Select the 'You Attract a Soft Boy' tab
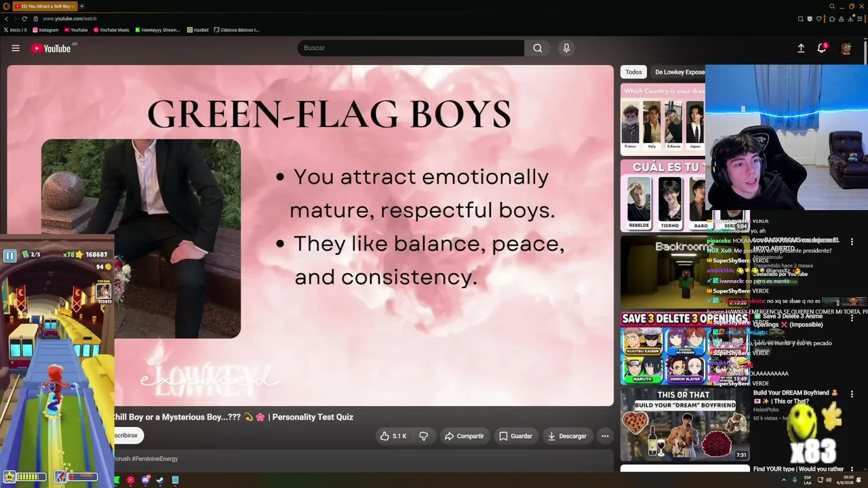This screenshot has height=488, width=868. pyautogui.click(x=45, y=6)
